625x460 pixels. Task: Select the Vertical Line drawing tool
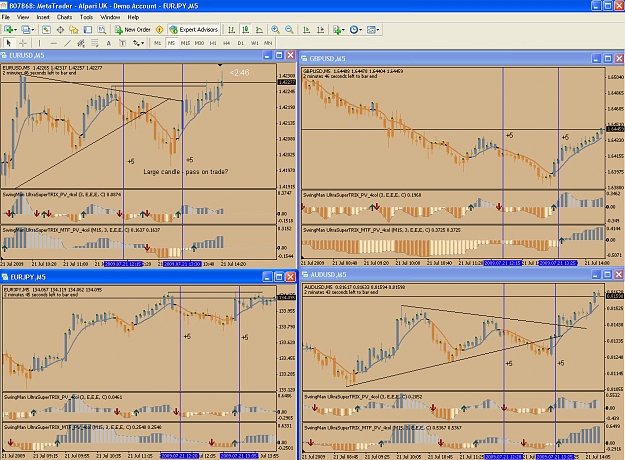[x=39, y=43]
